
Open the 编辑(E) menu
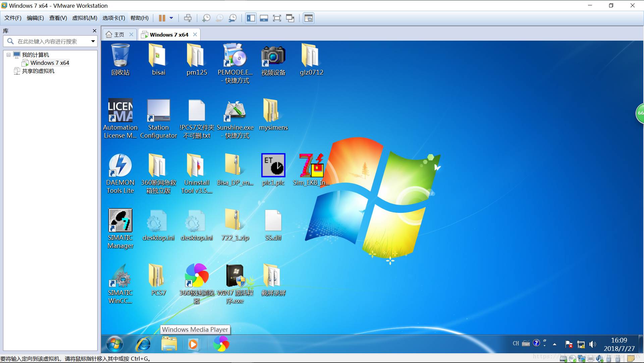tap(35, 18)
